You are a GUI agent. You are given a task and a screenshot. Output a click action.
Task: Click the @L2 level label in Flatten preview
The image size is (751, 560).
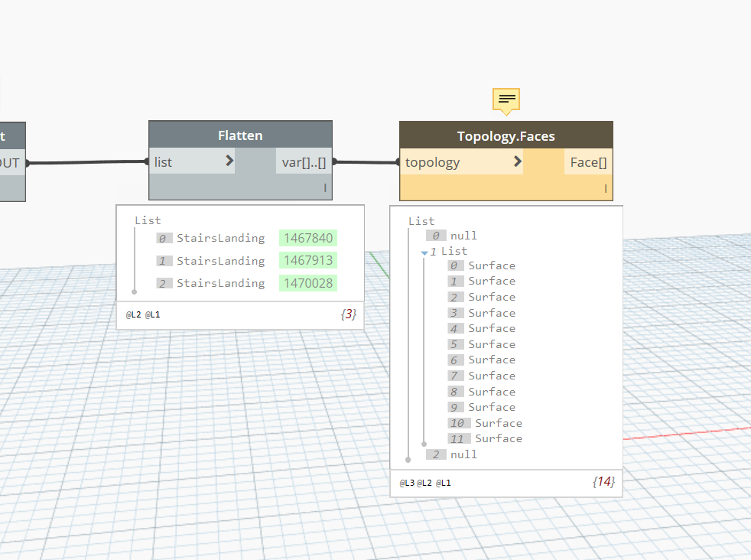pyautogui.click(x=133, y=314)
